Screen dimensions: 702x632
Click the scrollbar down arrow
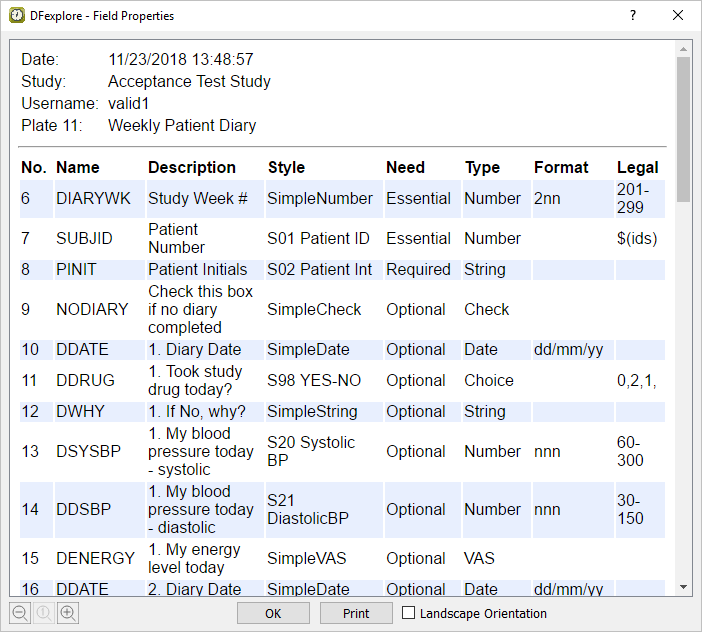tap(683, 587)
